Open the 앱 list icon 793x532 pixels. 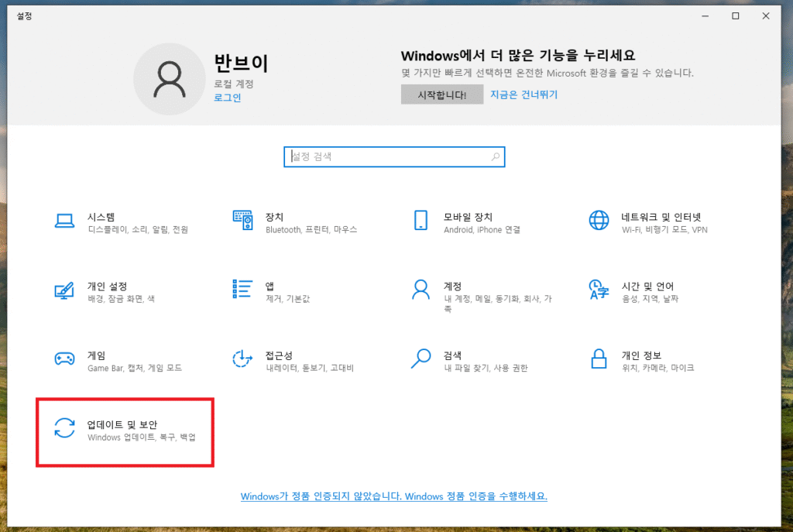pos(242,289)
